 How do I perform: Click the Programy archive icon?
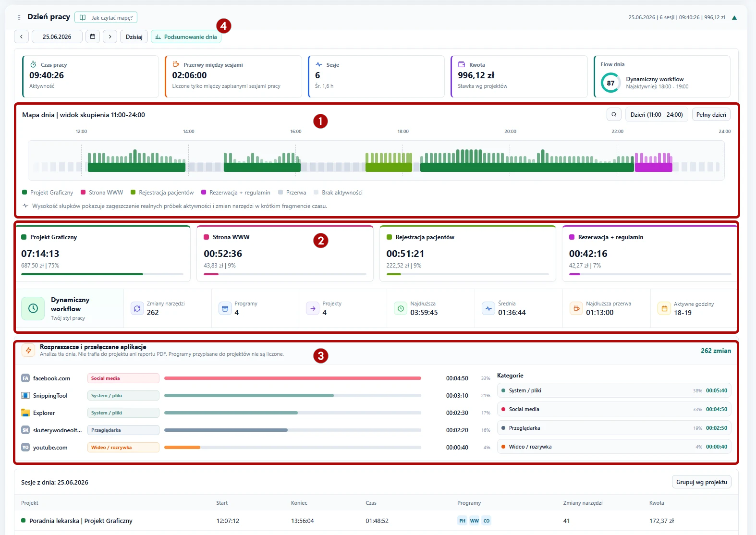tap(225, 308)
